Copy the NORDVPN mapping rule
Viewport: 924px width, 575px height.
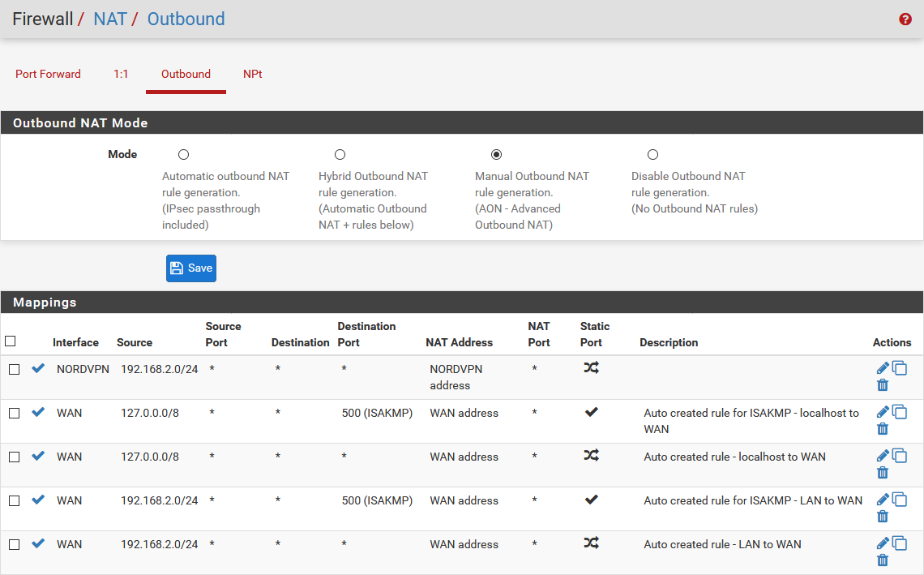tap(900, 368)
